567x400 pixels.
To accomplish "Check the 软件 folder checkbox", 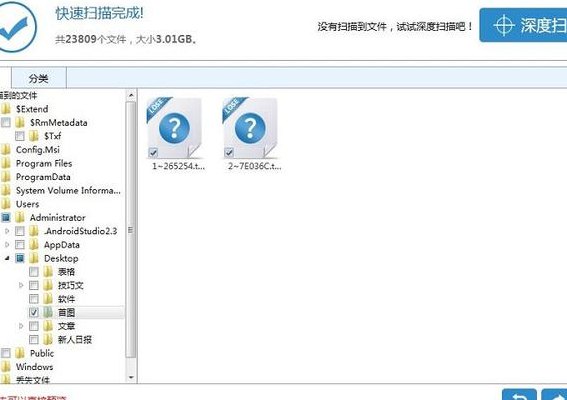I will tap(34, 299).
